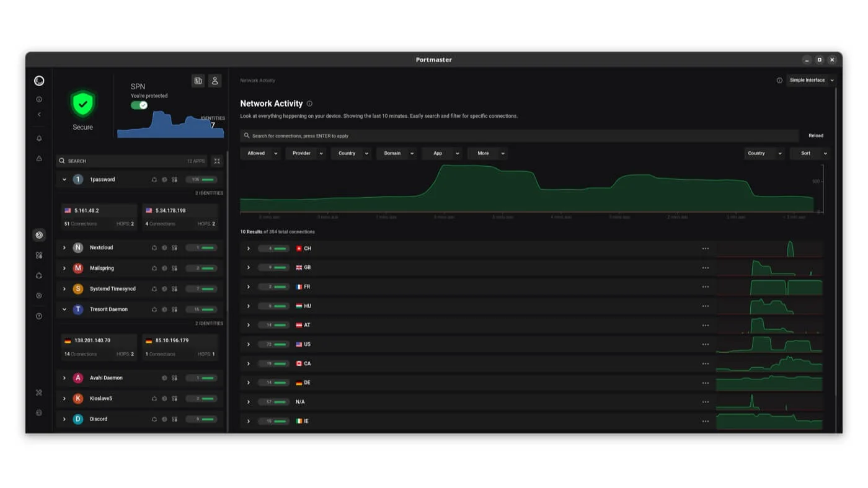
Task: Open three-dot menu for US row
Action: tap(705, 345)
